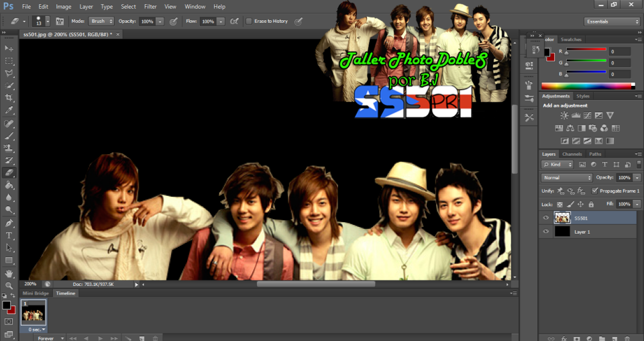Switch to the Channels tab
Viewport: 644px width, 341px height.
[x=572, y=154]
